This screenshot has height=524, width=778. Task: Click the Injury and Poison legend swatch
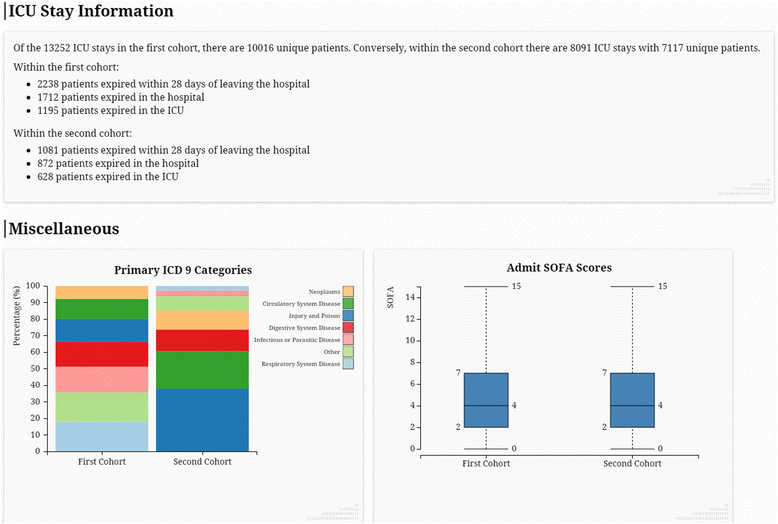click(x=348, y=315)
